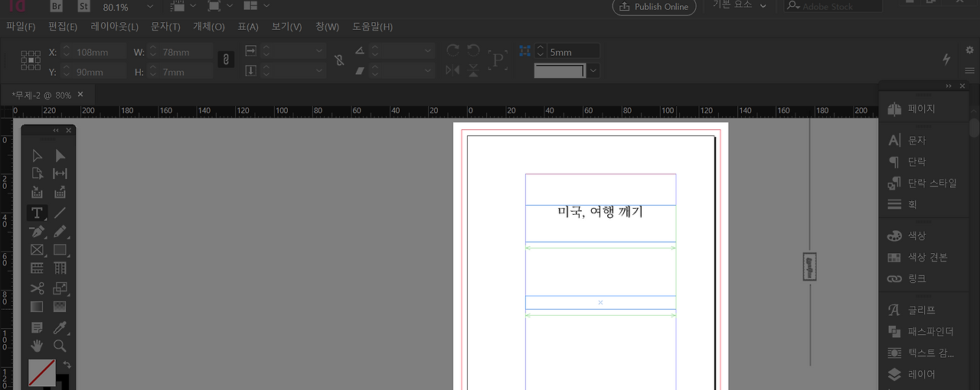Select the Type tool in toolbox
The image size is (980, 390).
[36, 213]
